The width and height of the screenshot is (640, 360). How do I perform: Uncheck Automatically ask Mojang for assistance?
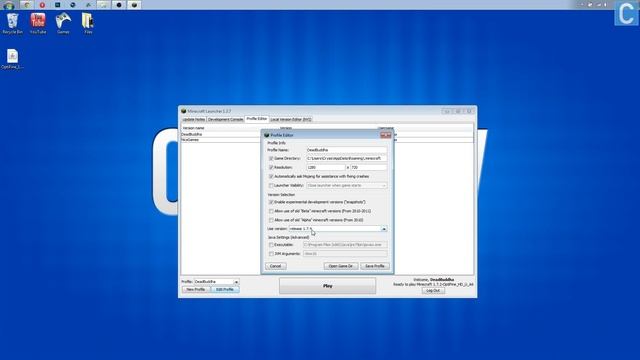click(271, 176)
